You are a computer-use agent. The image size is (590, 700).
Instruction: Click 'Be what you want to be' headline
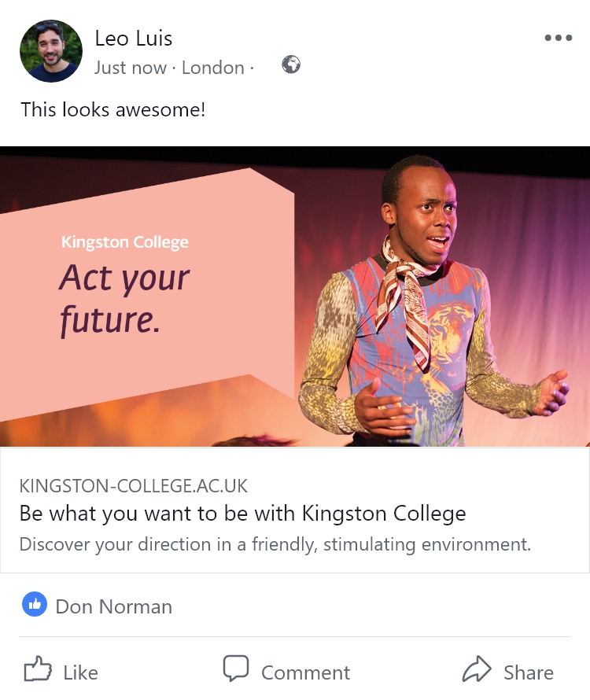[242, 514]
